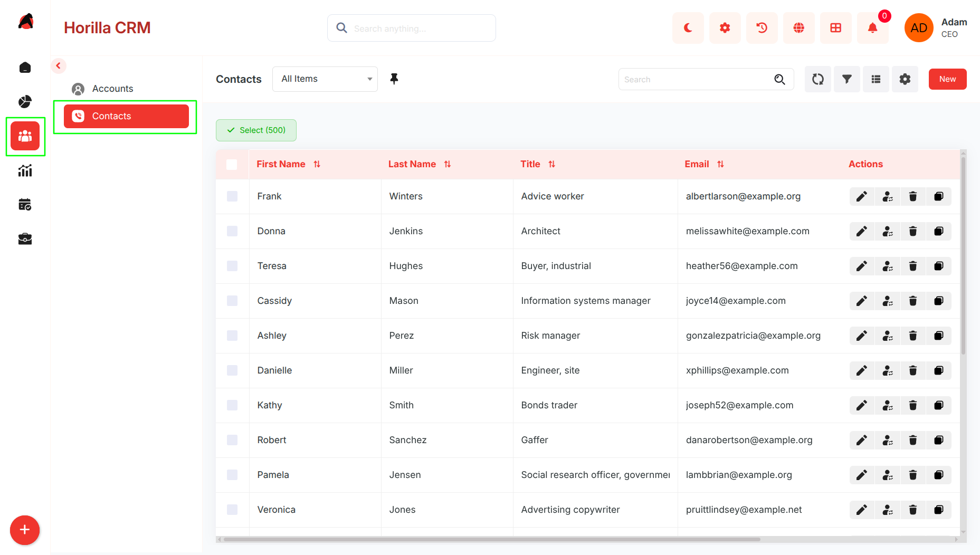This screenshot has height=555, width=980.
Task: Open pie chart dashboard sidebar icon
Action: coord(25,101)
